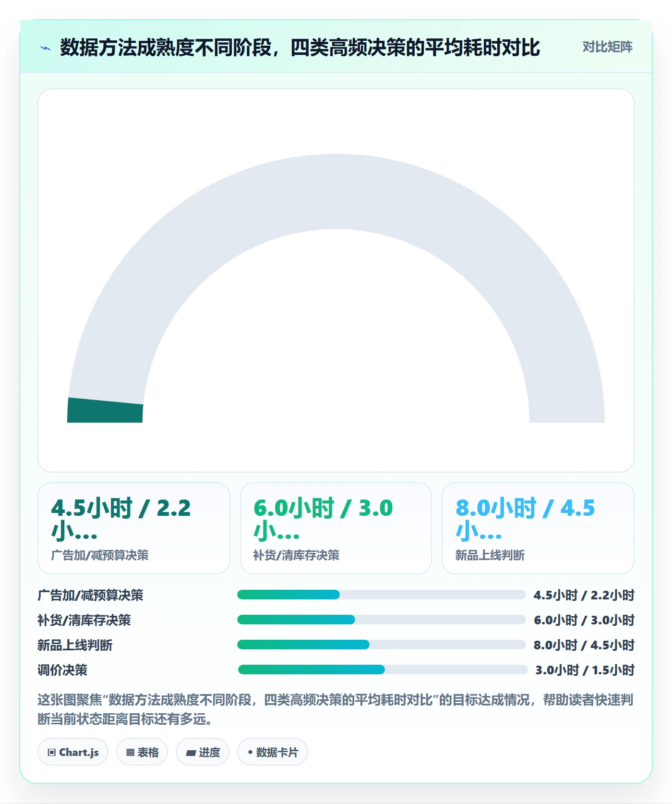Click the 对比矩阵 label in the header
Screen dimensions: 672x804
607,47
